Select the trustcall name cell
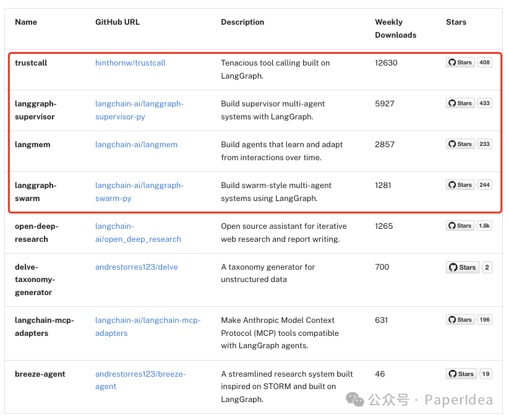The height and width of the screenshot is (420, 509). 31,63
